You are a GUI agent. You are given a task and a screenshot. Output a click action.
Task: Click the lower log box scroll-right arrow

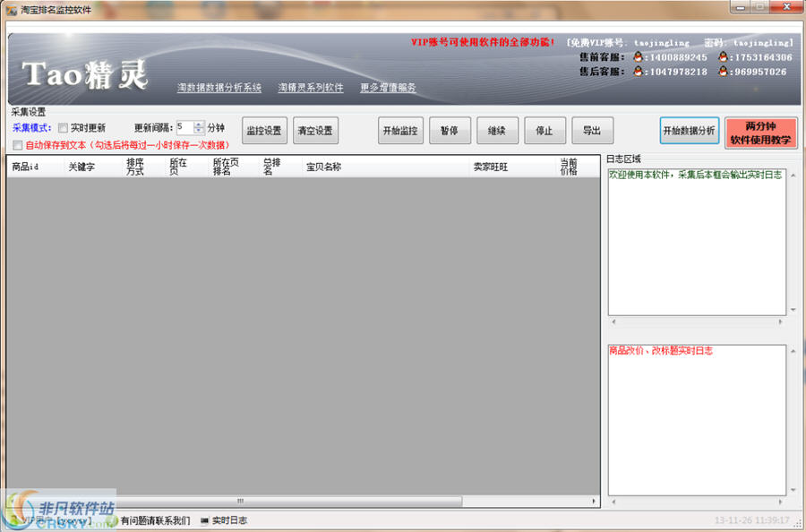(780, 502)
